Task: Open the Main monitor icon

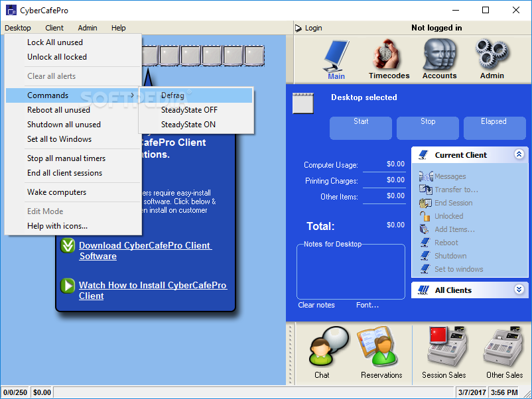Action: 336,56
